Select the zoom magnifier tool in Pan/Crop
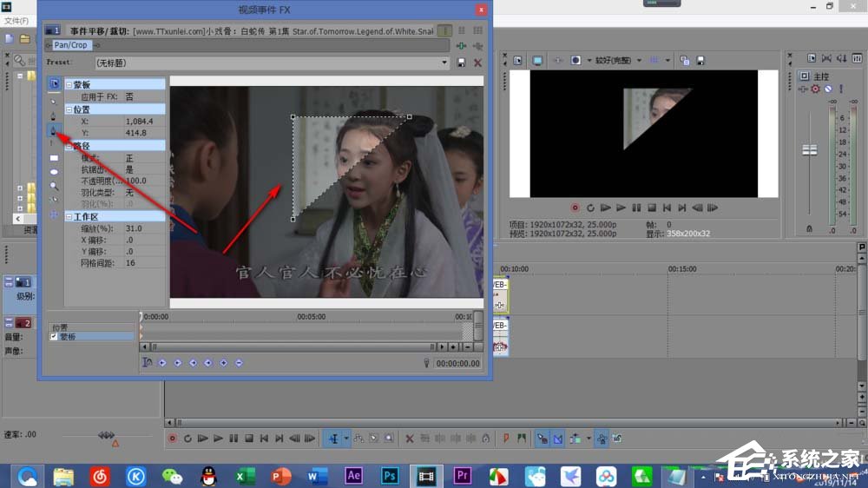The image size is (868, 488). coord(54,186)
